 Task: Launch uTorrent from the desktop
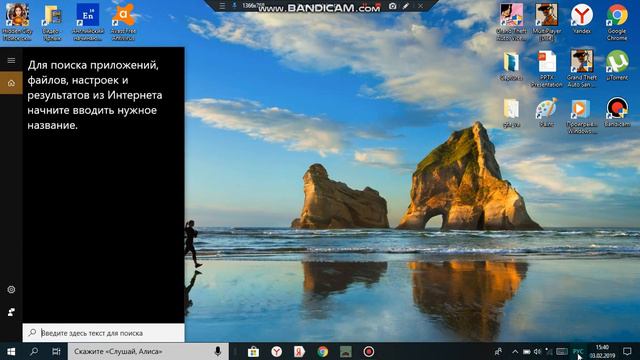click(617, 65)
